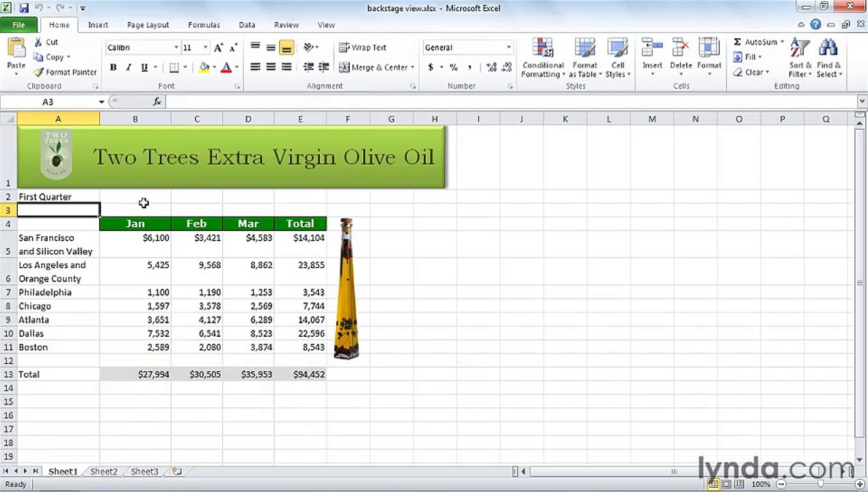
Task: Increase the cell indent
Action: point(324,67)
